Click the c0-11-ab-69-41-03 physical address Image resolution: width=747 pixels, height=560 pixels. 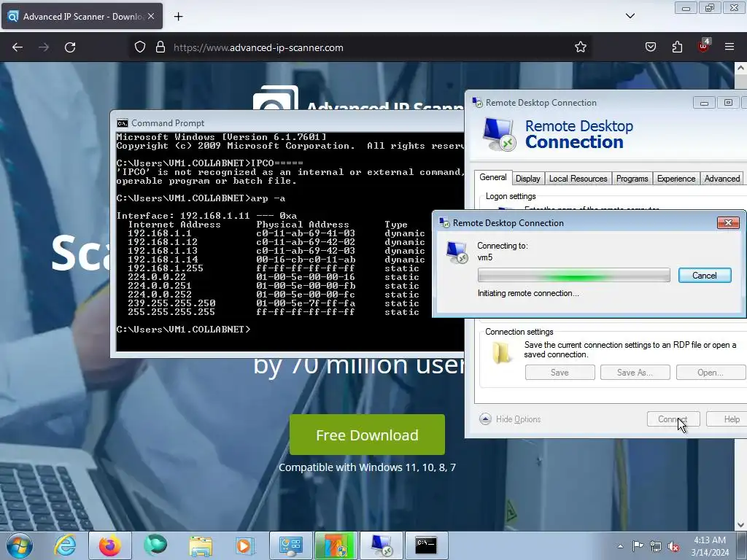tap(306, 233)
